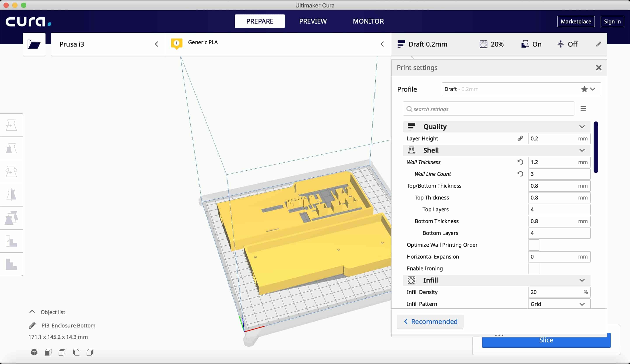The width and height of the screenshot is (630, 364).
Task: Click the bottom-most left toolbar tool icon
Action: click(x=11, y=264)
